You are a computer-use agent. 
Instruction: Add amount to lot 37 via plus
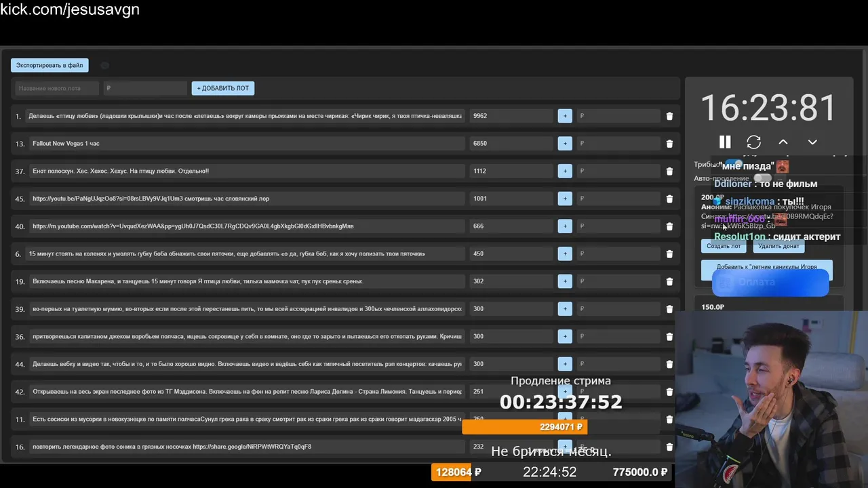click(565, 171)
